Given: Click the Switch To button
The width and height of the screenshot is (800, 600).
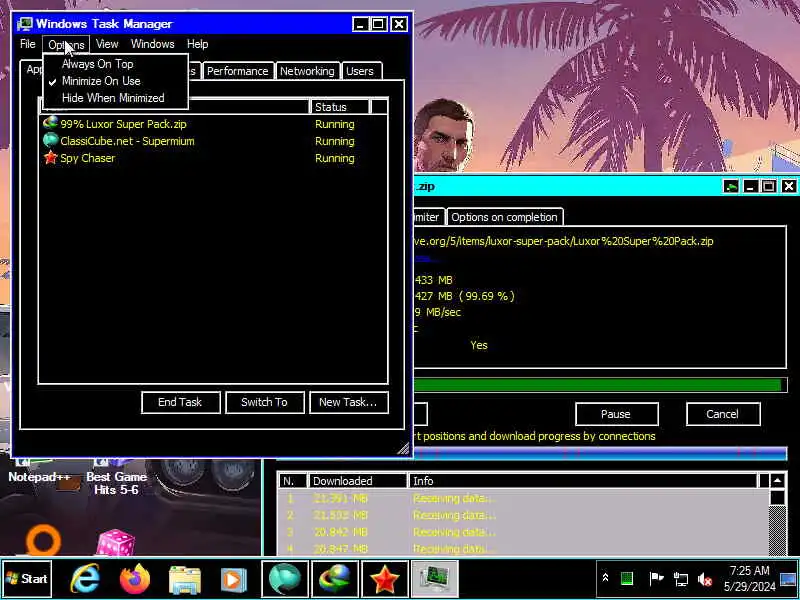Looking at the screenshot, I should tap(264, 402).
